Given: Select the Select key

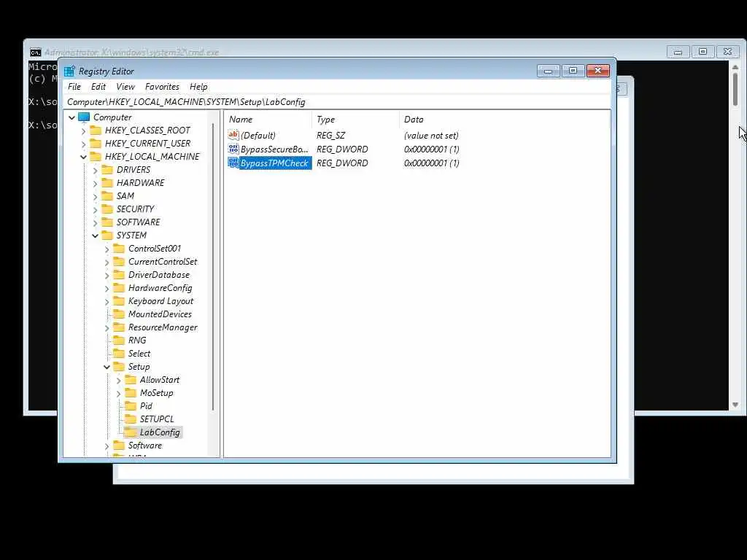Looking at the screenshot, I should 139,354.
